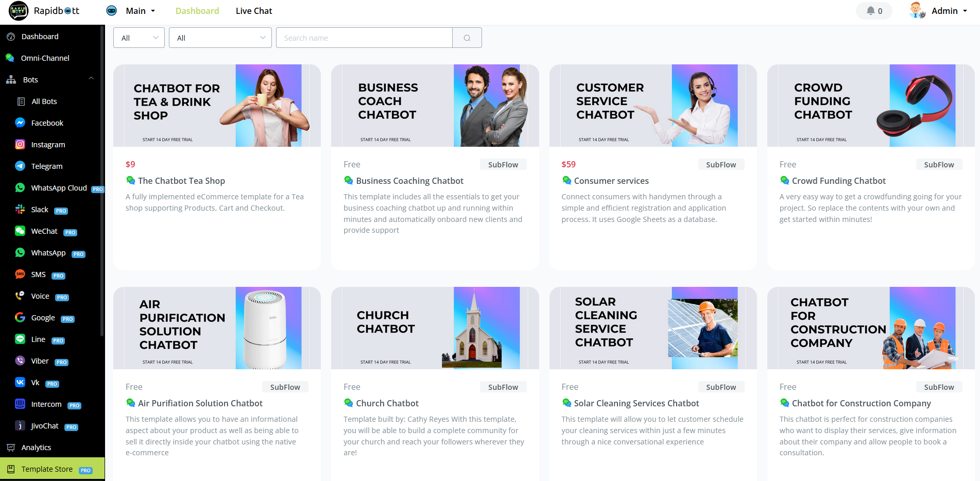Click SubFlow tag on Crowd Funding card
980x481 pixels.
(939, 164)
